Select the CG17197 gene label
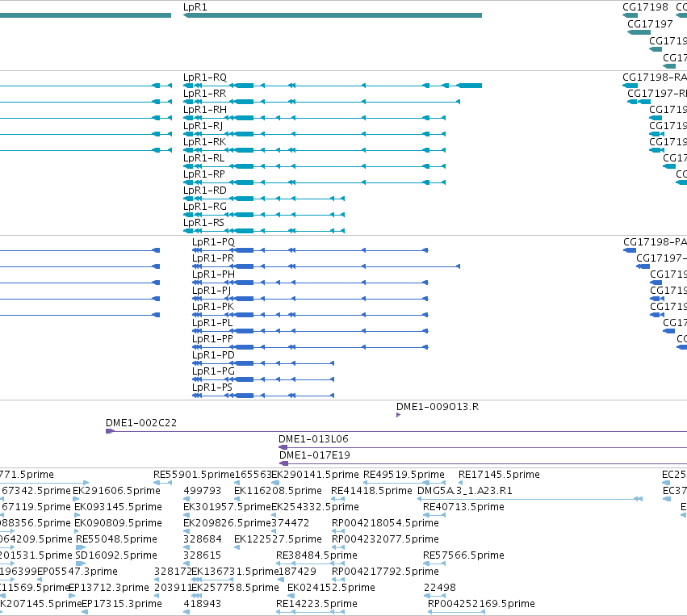This screenshot has width=687, height=616. tap(650, 24)
